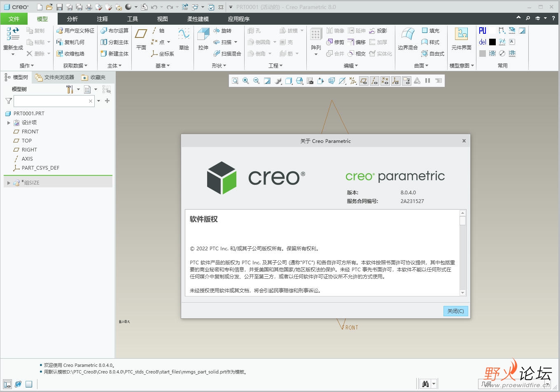Toggle coordinate system display in graphics toolbar
The height and width of the screenshot is (392, 560).
click(x=396, y=81)
